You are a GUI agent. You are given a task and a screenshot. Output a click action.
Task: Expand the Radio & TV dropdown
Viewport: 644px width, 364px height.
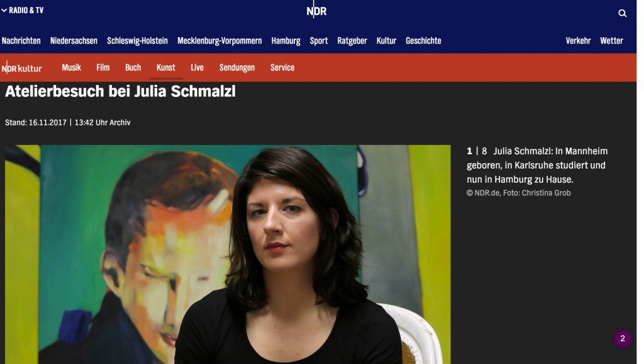23,10
